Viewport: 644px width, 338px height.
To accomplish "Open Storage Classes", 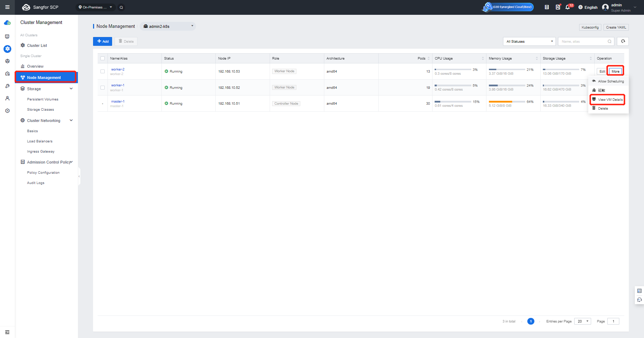I will [x=41, y=110].
